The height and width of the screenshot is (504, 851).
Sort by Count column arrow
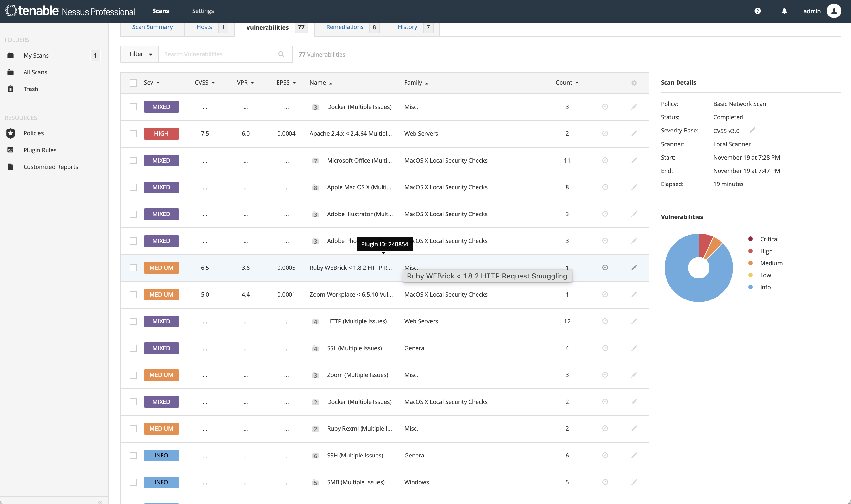click(577, 83)
